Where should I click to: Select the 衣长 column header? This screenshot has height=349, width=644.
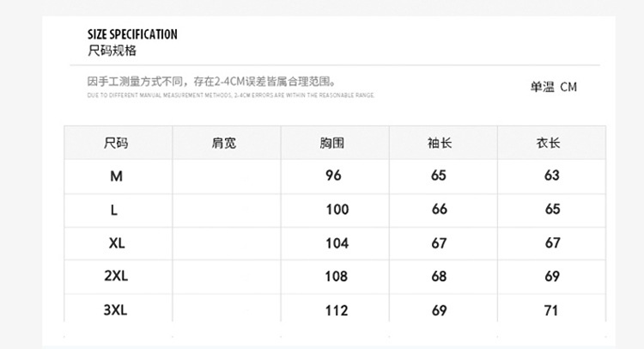548,143
